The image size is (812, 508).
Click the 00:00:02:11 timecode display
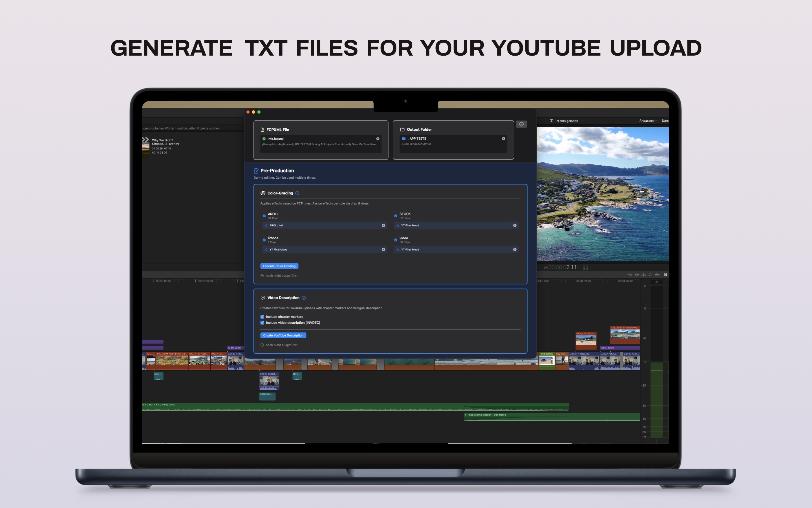pyautogui.click(x=562, y=268)
